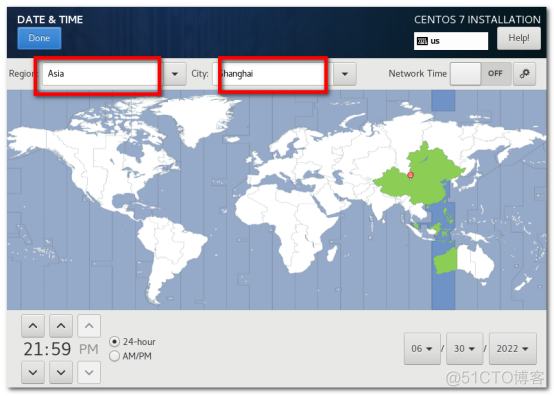This screenshot has height=396, width=554.
Task: Open Network Time settings gears icon
Action: 525,73
